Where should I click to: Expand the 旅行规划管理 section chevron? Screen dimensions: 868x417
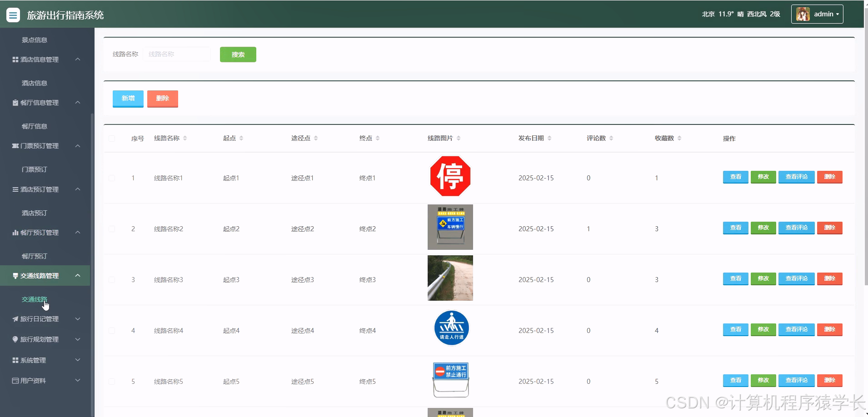[x=78, y=339]
